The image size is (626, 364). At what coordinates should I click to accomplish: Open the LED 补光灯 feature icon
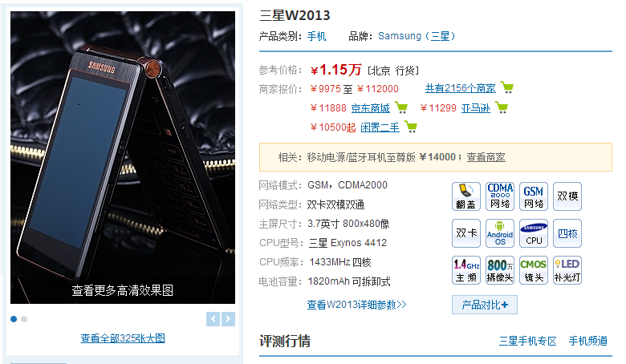coord(567,270)
